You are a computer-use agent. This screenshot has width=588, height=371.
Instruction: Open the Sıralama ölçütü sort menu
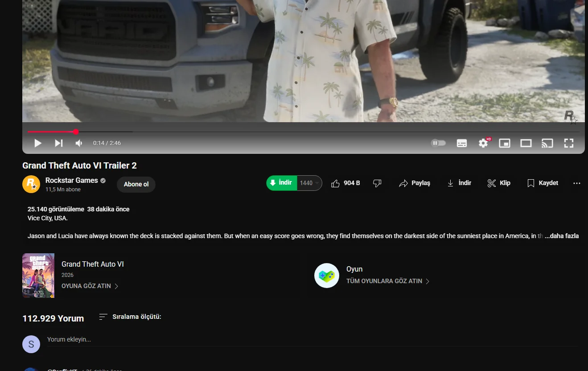tap(130, 317)
